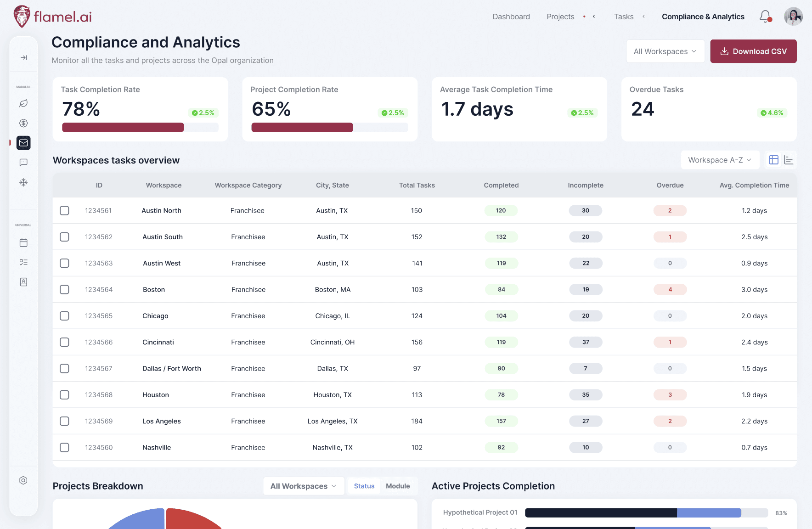The image size is (812, 529).
Task: Check the Los Angeles row checkbox
Action: tap(65, 421)
